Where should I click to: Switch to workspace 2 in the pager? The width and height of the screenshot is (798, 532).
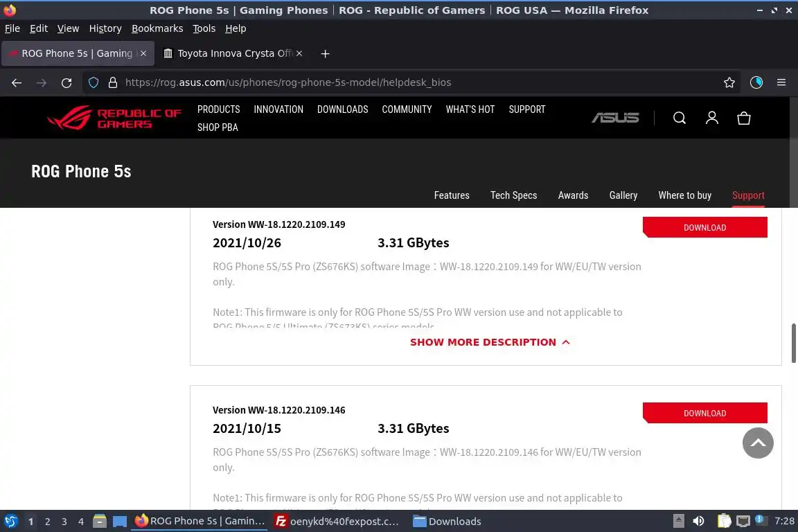47,522
